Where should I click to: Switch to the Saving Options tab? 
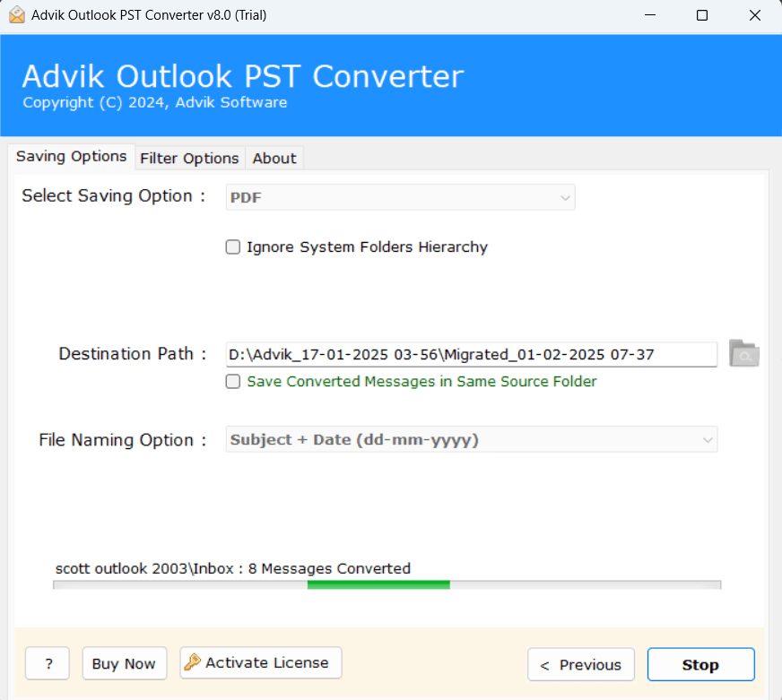coord(72,157)
